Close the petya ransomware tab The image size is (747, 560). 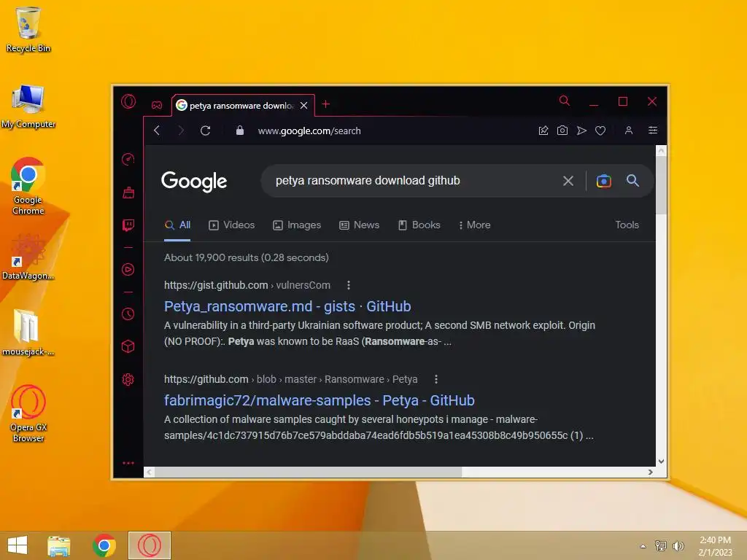304,105
